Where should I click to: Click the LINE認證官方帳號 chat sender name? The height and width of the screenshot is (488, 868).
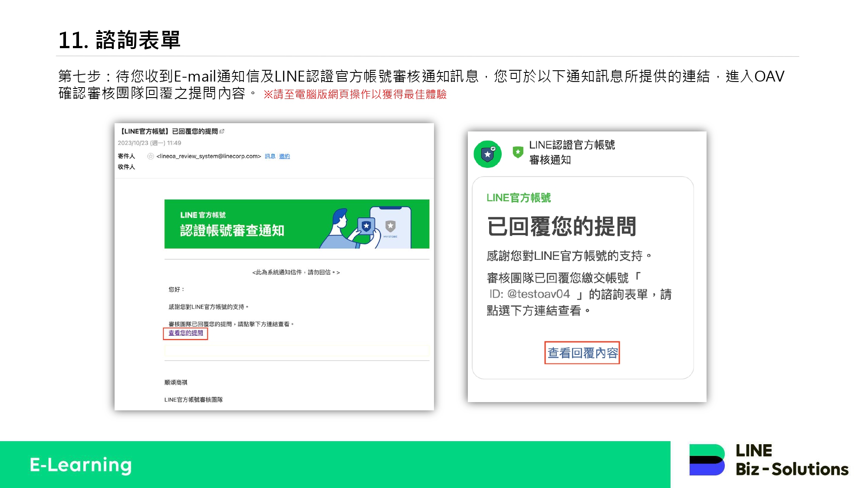point(572,145)
